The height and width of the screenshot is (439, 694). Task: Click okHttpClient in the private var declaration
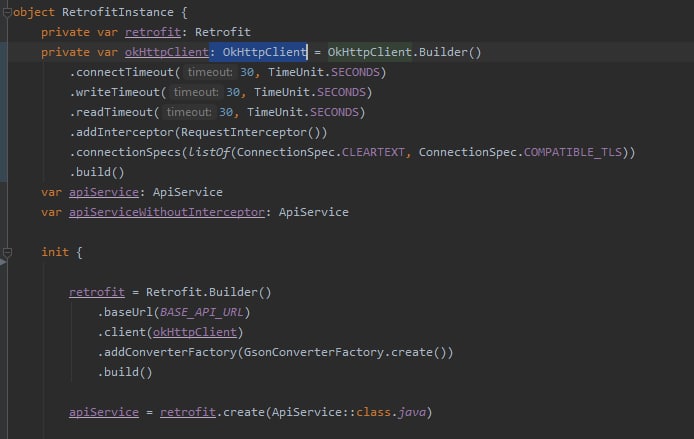166,52
